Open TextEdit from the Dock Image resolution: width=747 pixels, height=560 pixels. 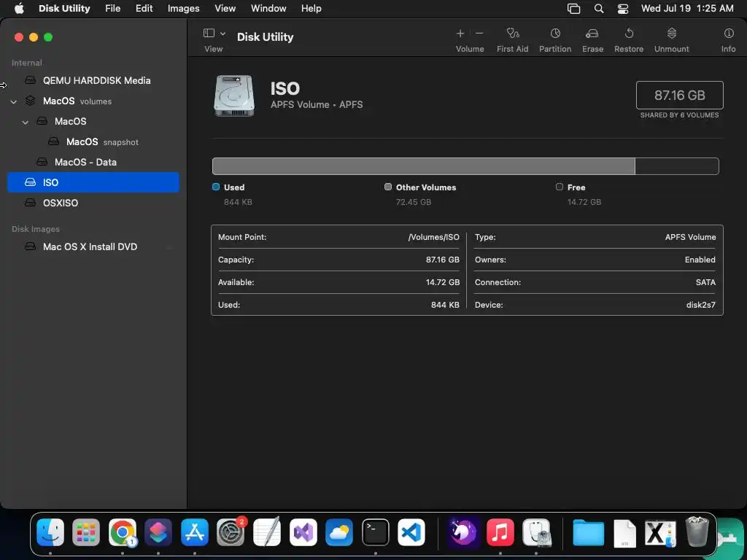tap(267, 532)
